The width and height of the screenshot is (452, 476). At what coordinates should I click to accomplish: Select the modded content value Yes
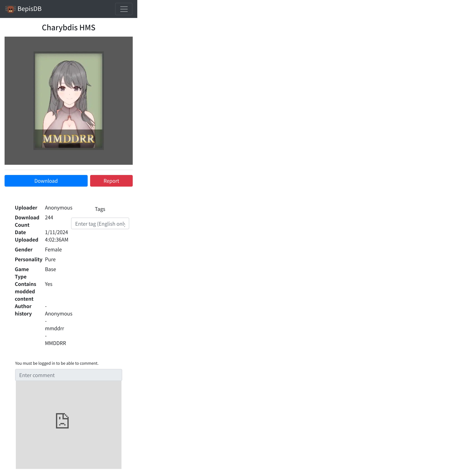[48, 284]
